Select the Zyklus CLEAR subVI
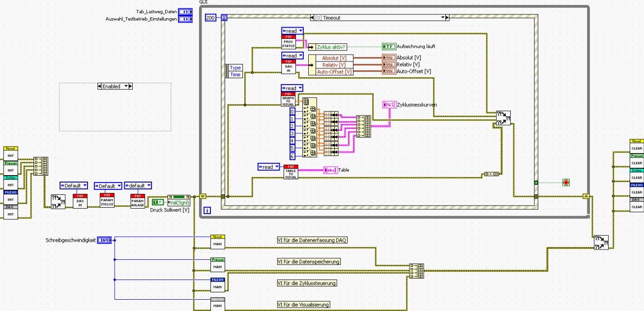Screen dimensions: 644x311 (637, 175)
